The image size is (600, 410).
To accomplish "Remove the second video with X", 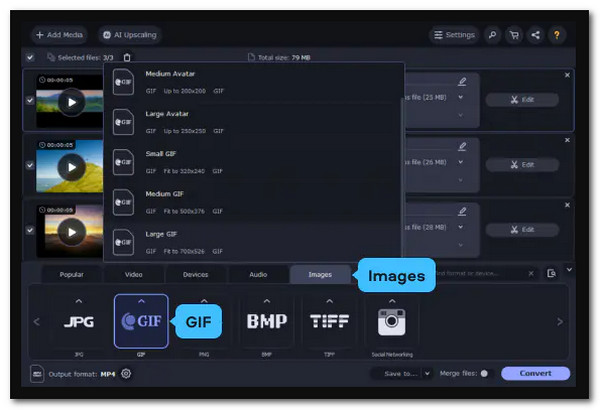I will [567, 140].
